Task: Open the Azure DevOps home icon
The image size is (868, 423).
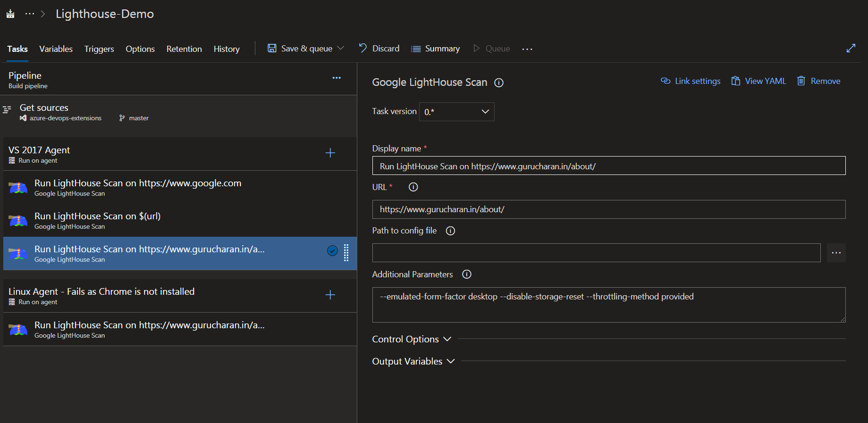Action: (x=10, y=14)
